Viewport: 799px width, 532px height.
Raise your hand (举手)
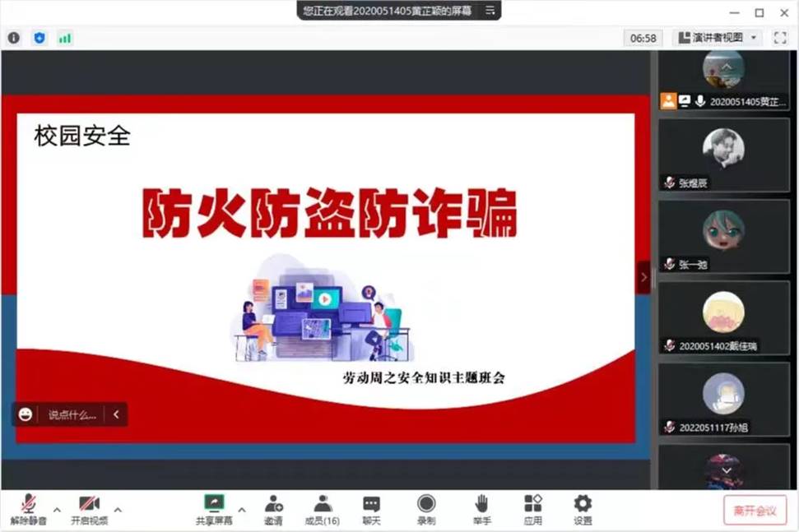(x=481, y=510)
